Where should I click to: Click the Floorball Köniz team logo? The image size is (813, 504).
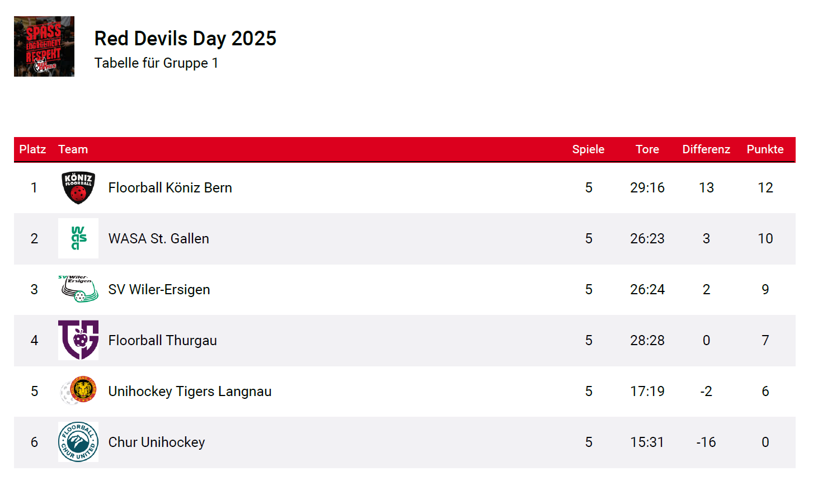point(78,188)
